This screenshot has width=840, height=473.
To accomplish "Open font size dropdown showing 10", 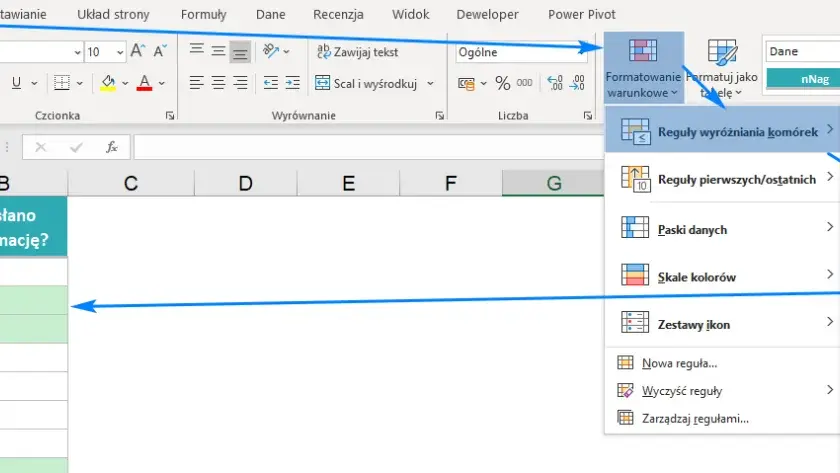I will [105, 52].
